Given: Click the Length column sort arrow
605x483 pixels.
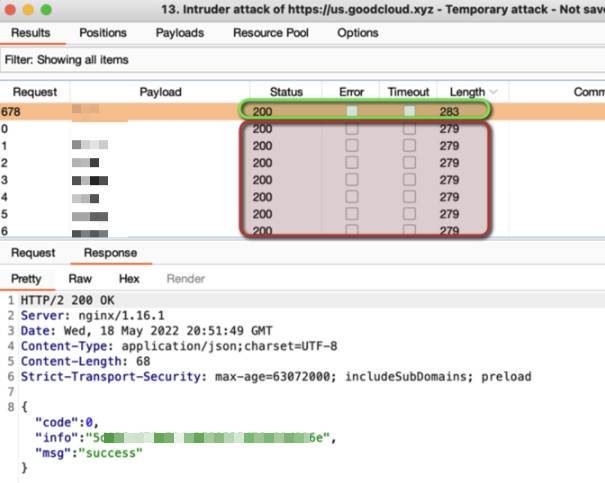Looking at the screenshot, I should click(493, 92).
